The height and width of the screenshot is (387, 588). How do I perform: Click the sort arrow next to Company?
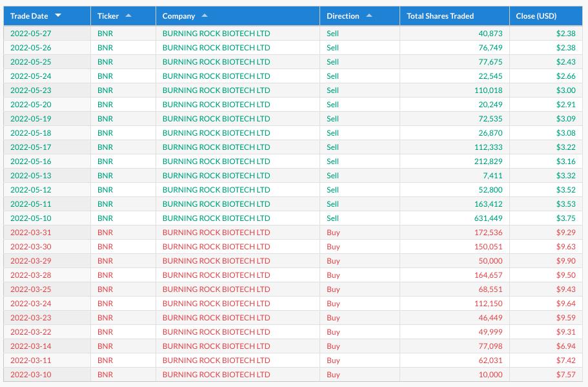(x=205, y=16)
